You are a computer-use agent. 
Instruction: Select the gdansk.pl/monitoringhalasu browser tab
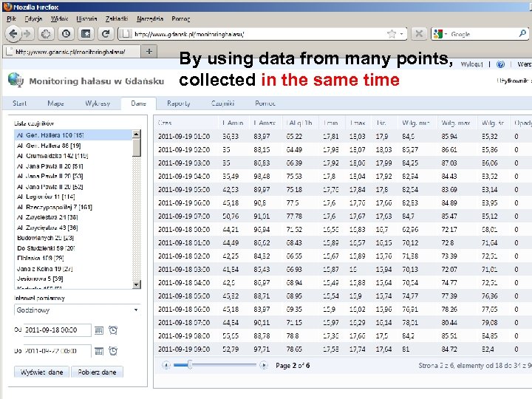71,52
